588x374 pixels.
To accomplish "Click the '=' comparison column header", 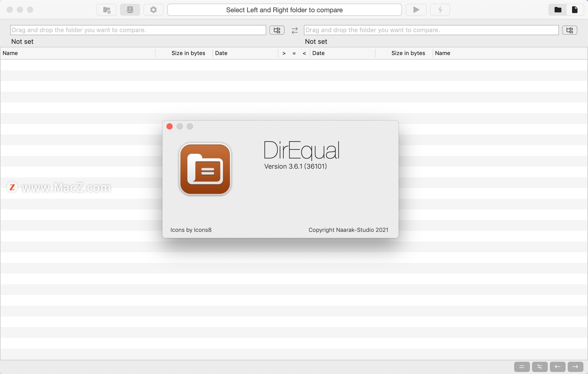I will tap(294, 53).
